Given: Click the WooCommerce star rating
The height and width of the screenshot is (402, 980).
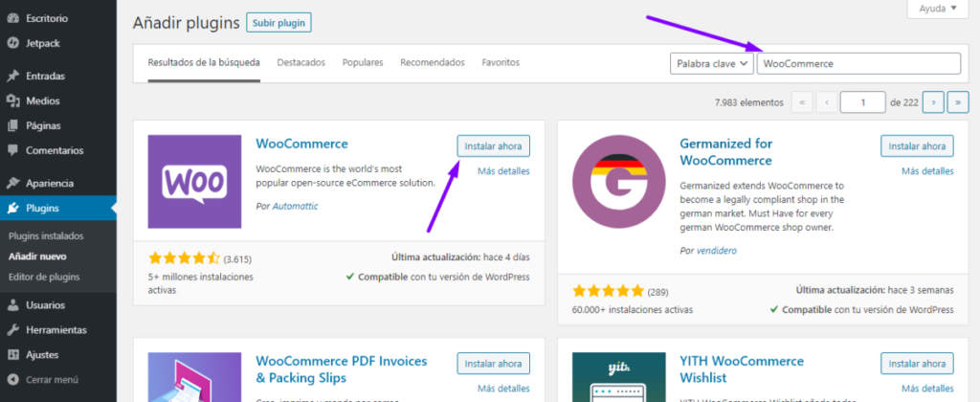Looking at the screenshot, I should [x=184, y=257].
